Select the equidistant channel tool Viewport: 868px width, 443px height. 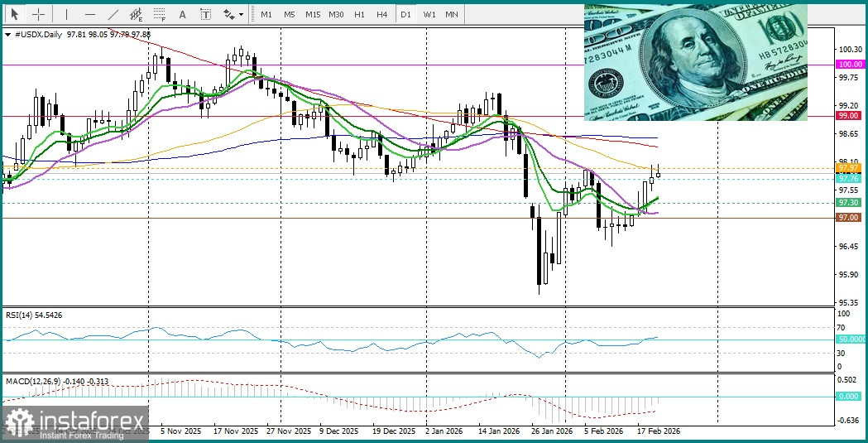pyautogui.click(x=137, y=14)
